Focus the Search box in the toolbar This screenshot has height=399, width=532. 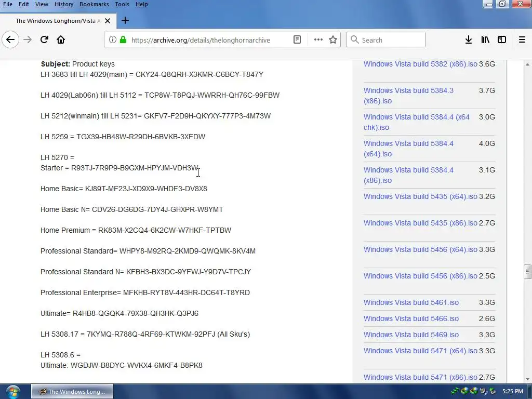click(x=385, y=39)
